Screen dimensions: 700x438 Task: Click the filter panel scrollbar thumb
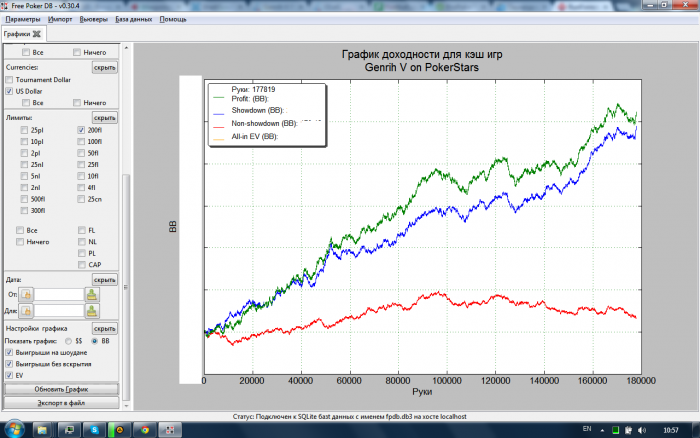pos(126,288)
